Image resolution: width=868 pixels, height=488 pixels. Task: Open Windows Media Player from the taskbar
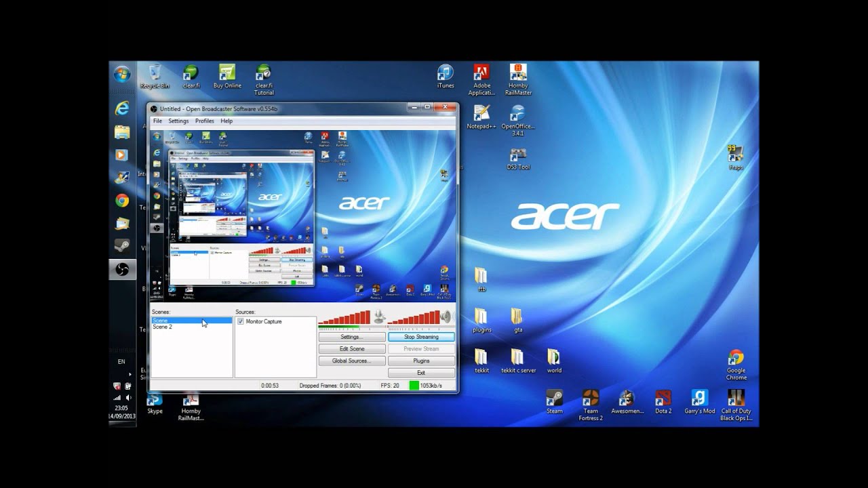[122, 155]
